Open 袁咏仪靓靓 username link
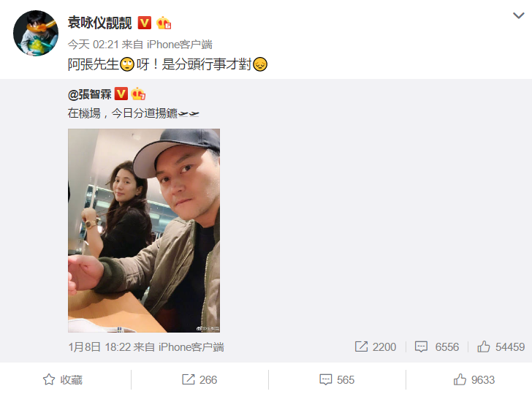Image resolution: width=532 pixels, height=394 pixels. point(99,23)
